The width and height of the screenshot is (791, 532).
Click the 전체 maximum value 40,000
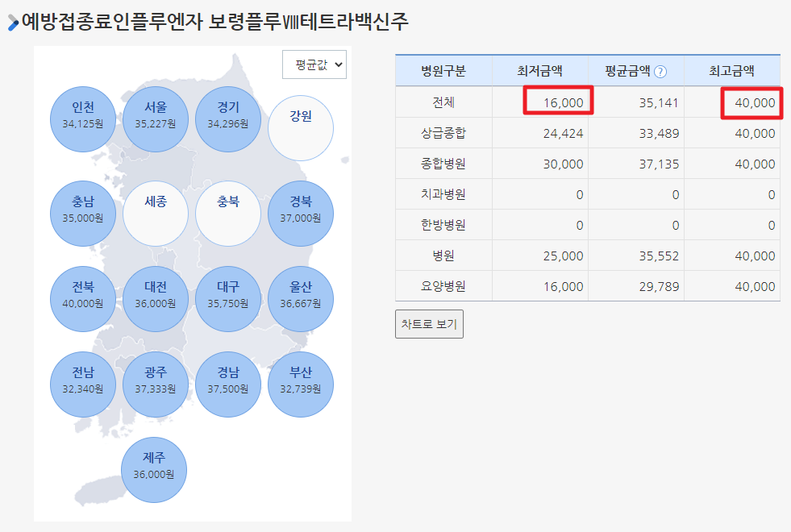point(755,103)
